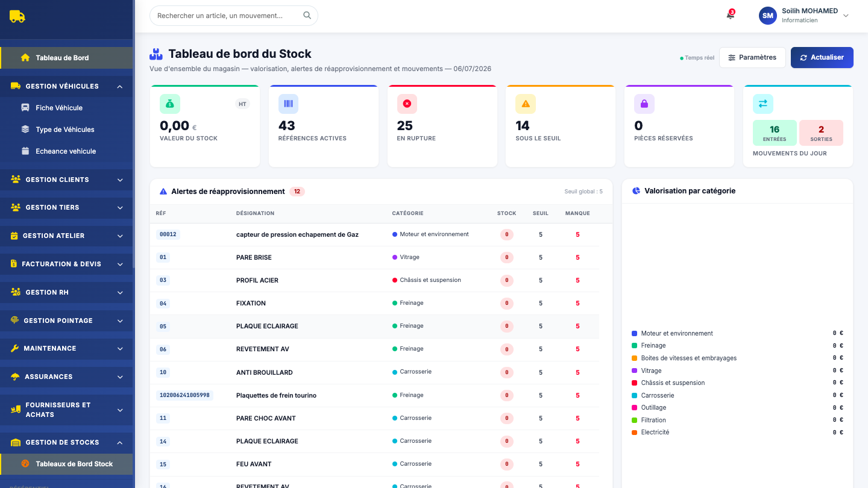Screen dimensions: 868x488
Task: Expand the Gestion Clients menu
Action: pos(66,180)
